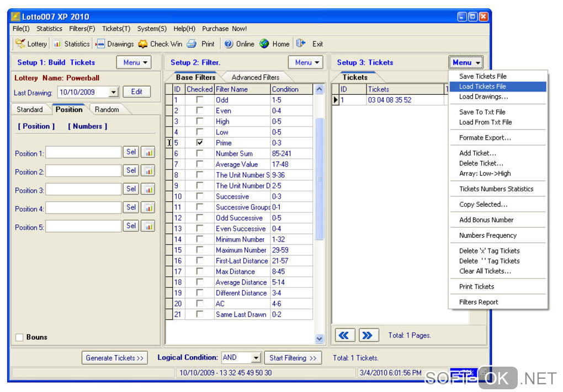Viewport: 563px width, 392px height.
Task: Open the Statistics menu in the menu bar
Action: (49, 29)
